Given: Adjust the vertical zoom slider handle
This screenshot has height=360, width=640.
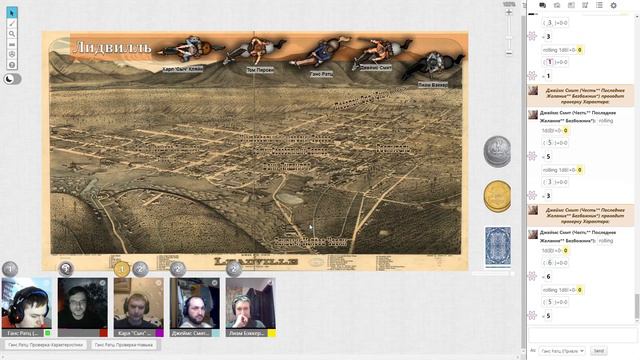Looking at the screenshot, I should coord(509,38).
